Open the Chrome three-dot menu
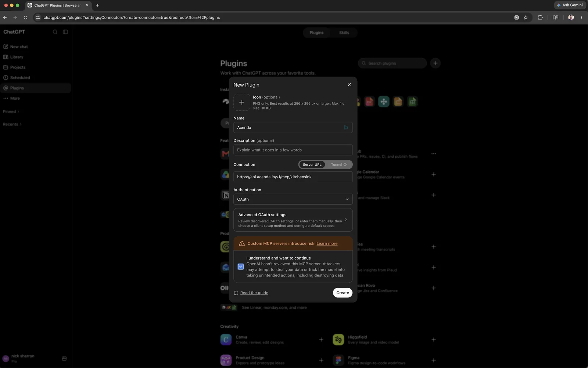The height and width of the screenshot is (368, 588). [581, 17]
